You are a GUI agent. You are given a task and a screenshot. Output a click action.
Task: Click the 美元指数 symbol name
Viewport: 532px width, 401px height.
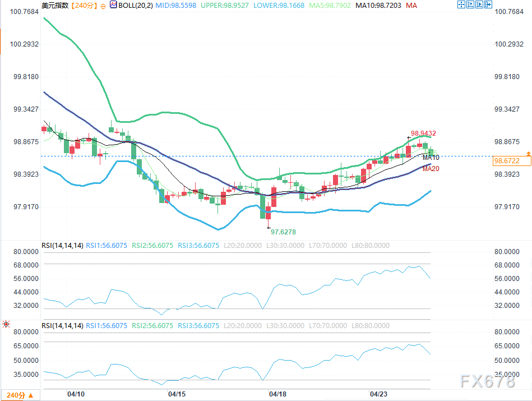coord(55,5)
